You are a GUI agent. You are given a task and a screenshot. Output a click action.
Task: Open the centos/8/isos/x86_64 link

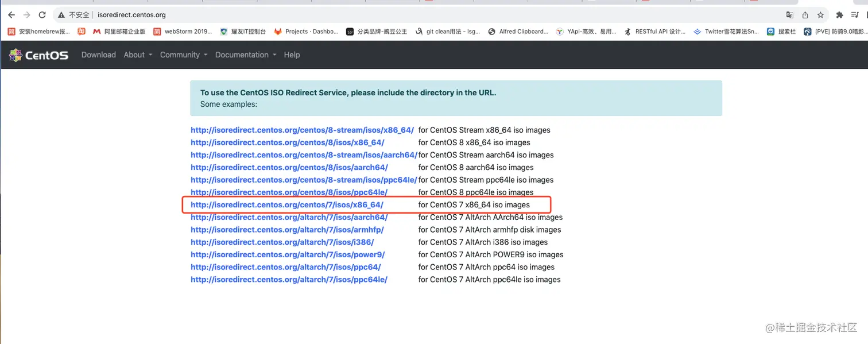288,142
